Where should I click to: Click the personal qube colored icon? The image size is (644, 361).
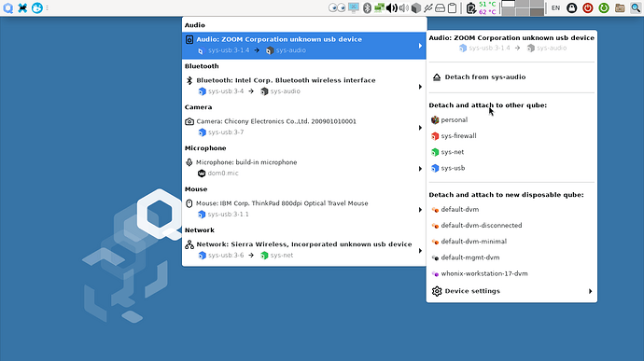coord(435,120)
